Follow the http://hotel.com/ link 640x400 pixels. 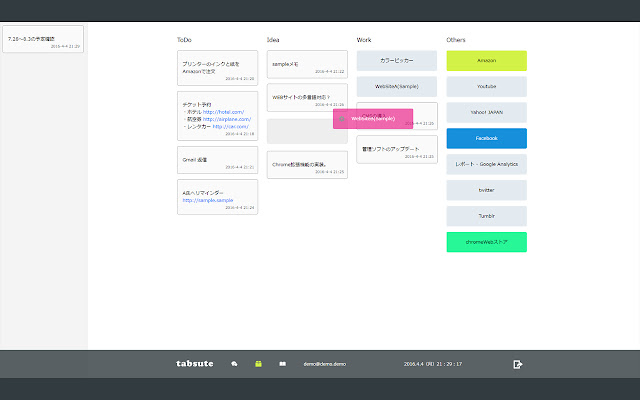(x=223, y=112)
